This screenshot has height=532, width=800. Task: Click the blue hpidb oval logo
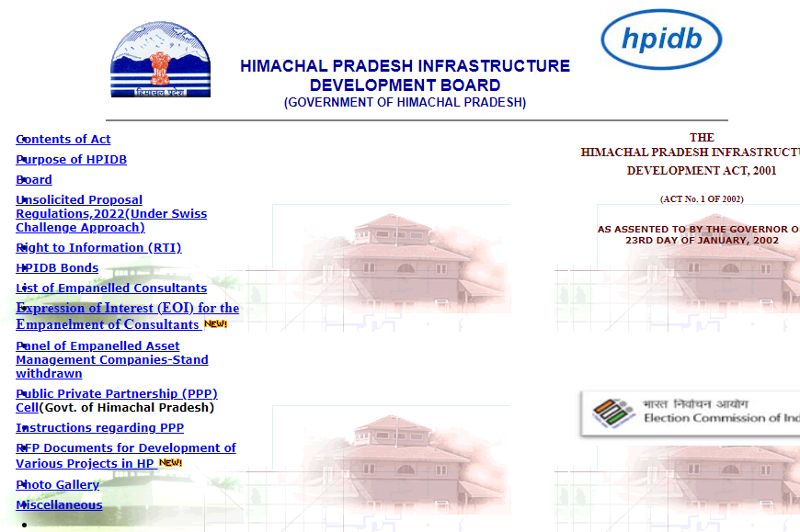click(660, 40)
